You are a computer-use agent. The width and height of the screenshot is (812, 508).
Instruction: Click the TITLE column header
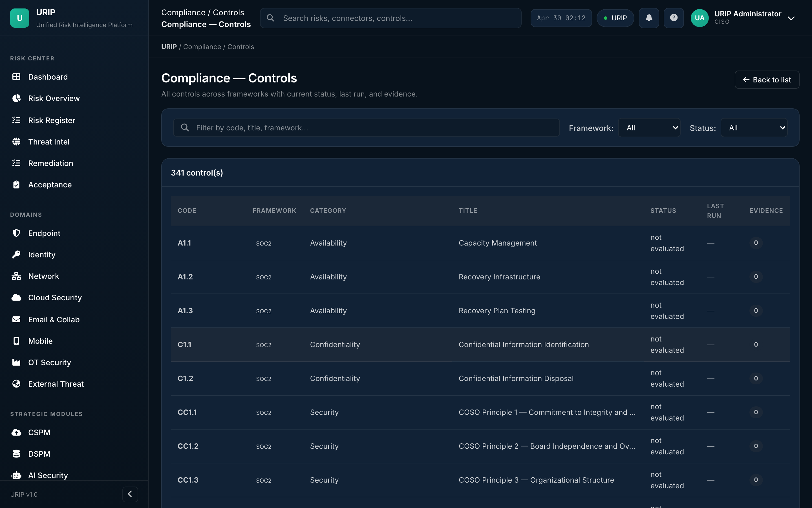[x=468, y=211]
